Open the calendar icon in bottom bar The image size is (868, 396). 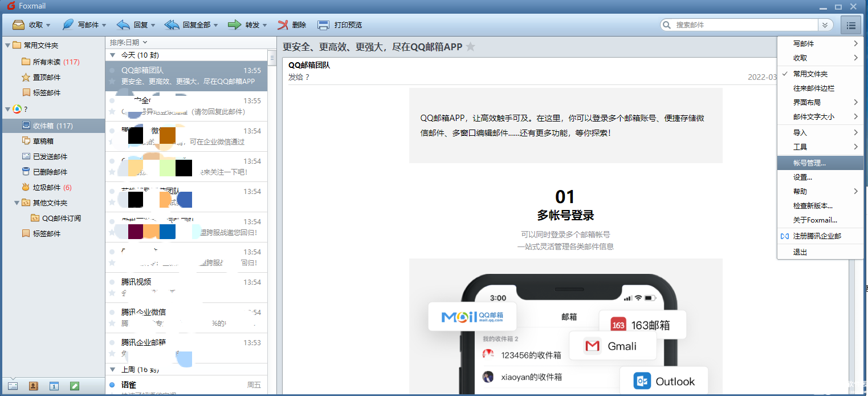(54, 386)
